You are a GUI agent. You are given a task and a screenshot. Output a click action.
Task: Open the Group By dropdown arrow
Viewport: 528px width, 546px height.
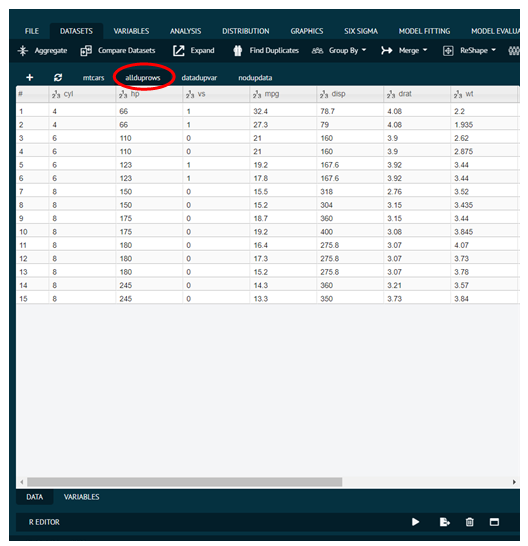(364, 50)
